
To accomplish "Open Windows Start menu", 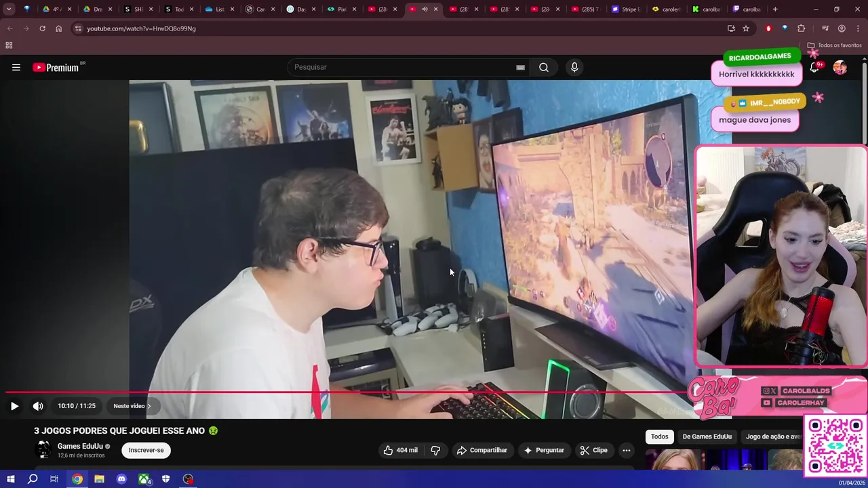I will (10, 479).
